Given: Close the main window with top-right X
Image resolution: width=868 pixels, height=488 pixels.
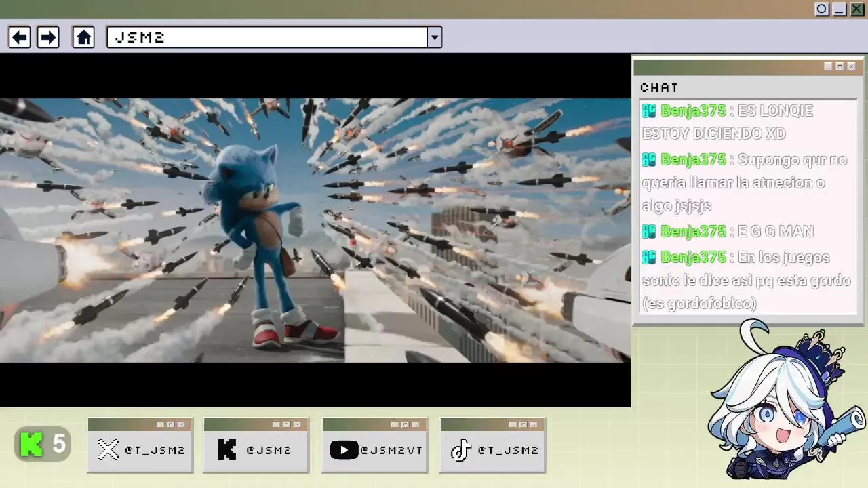Looking at the screenshot, I should coord(857,9).
